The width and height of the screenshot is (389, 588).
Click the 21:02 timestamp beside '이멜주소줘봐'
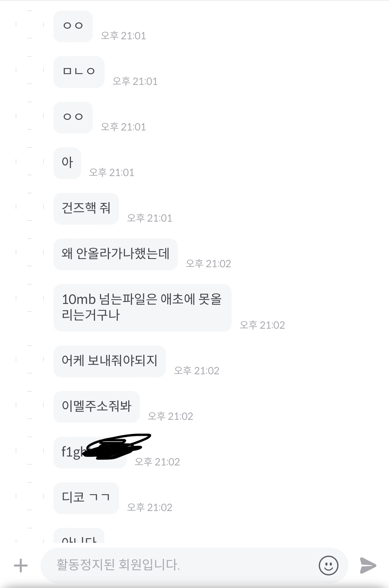click(170, 416)
